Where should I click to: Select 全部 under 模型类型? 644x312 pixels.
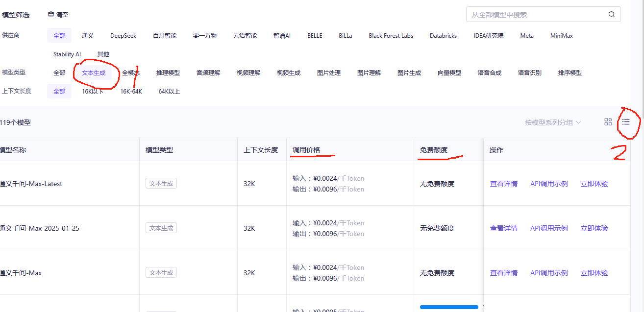[x=59, y=73]
